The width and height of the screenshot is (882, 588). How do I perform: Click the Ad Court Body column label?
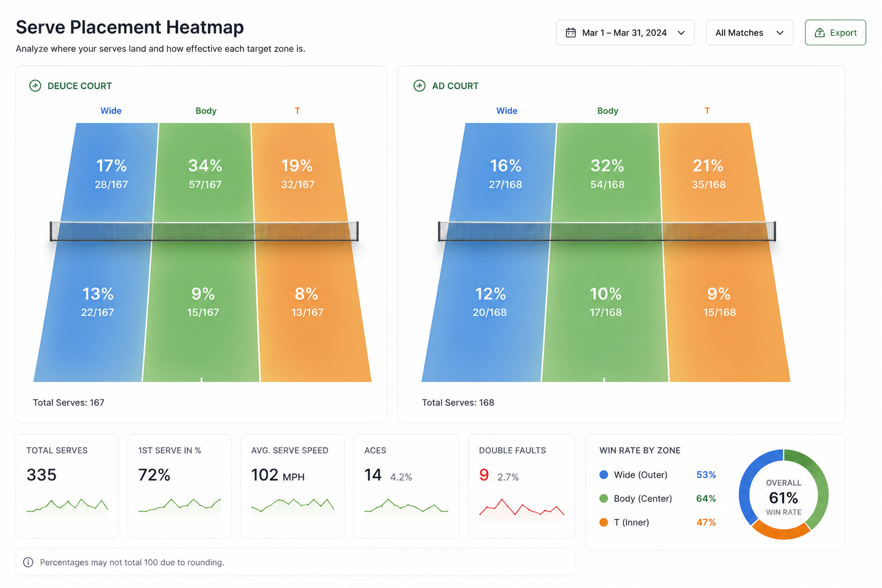pos(608,111)
